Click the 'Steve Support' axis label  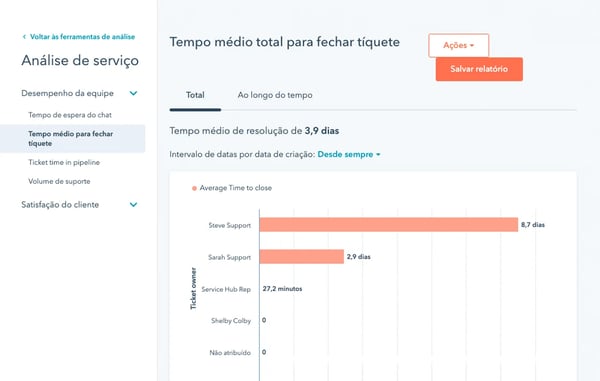pyautogui.click(x=230, y=225)
